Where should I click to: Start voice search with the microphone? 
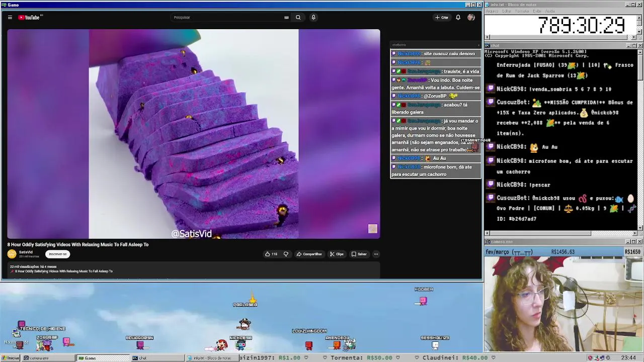[x=313, y=17]
